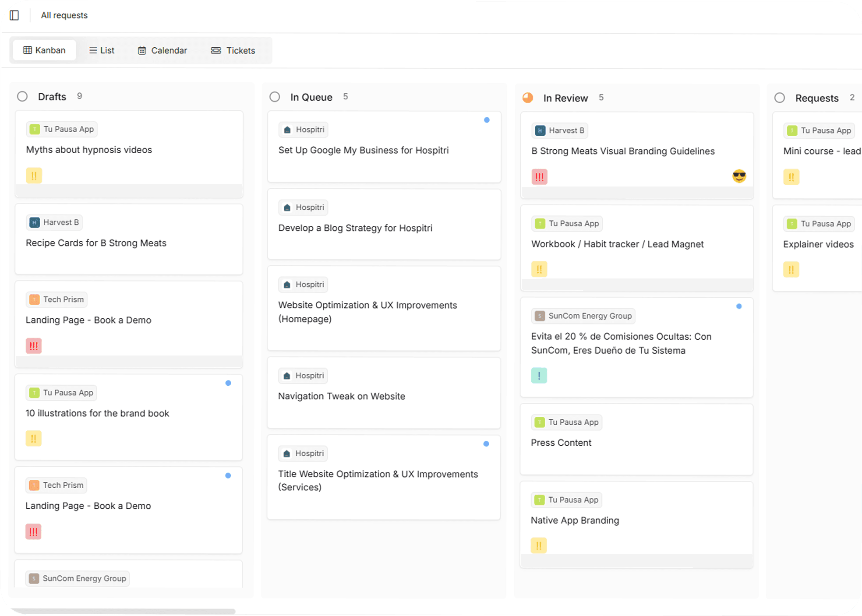Toggle the sidebar panel icon
The width and height of the screenshot is (862, 616).
click(x=14, y=15)
